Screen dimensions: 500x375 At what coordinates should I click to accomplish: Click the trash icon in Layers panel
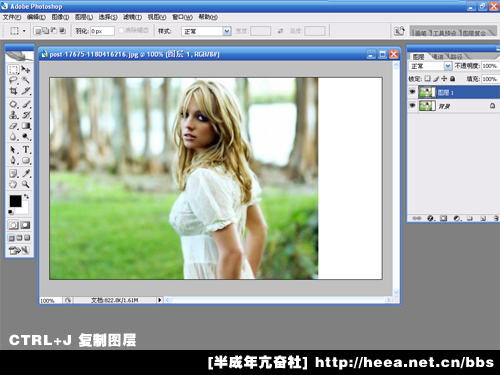(x=496, y=218)
